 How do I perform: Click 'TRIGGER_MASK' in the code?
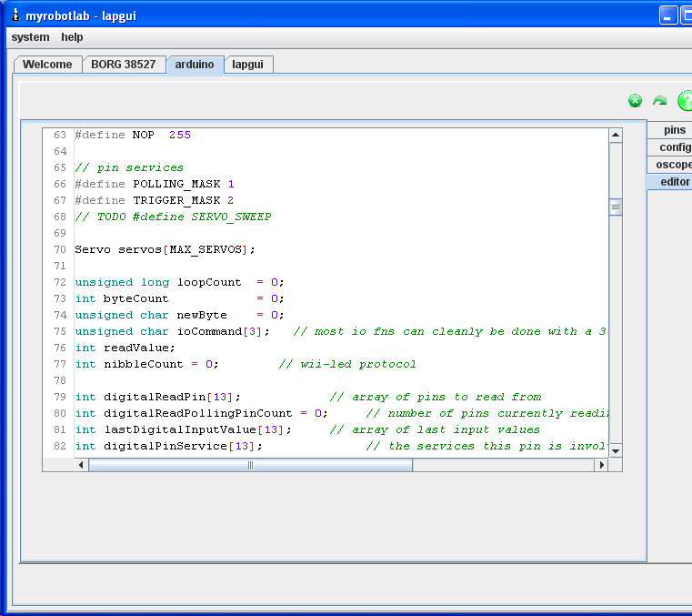[176, 200]
